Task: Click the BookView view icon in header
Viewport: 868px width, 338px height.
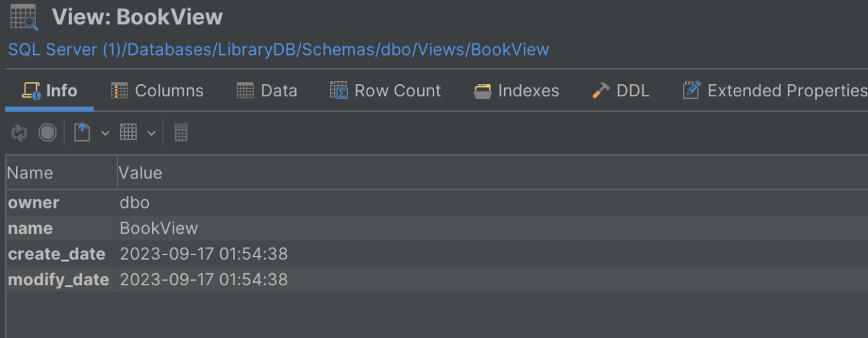Action: point(25,17)
